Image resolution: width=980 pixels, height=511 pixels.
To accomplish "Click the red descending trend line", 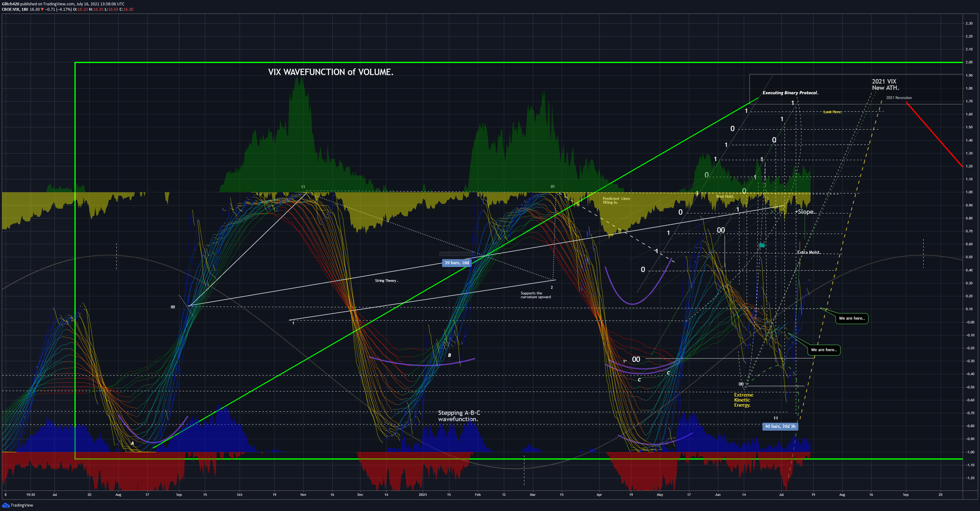I will pos(934,134).
